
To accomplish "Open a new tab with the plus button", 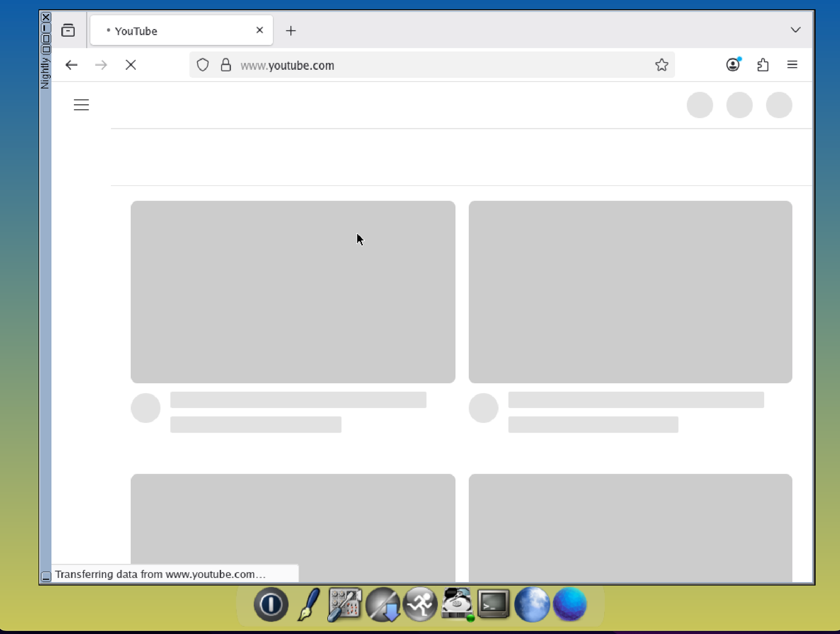I will [x=291, y=31].
